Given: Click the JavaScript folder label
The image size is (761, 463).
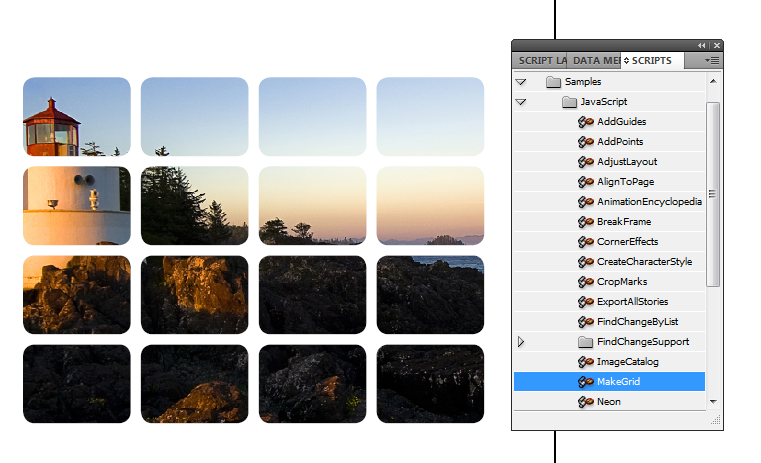Looking at the screenshot, I should [604, 102].
